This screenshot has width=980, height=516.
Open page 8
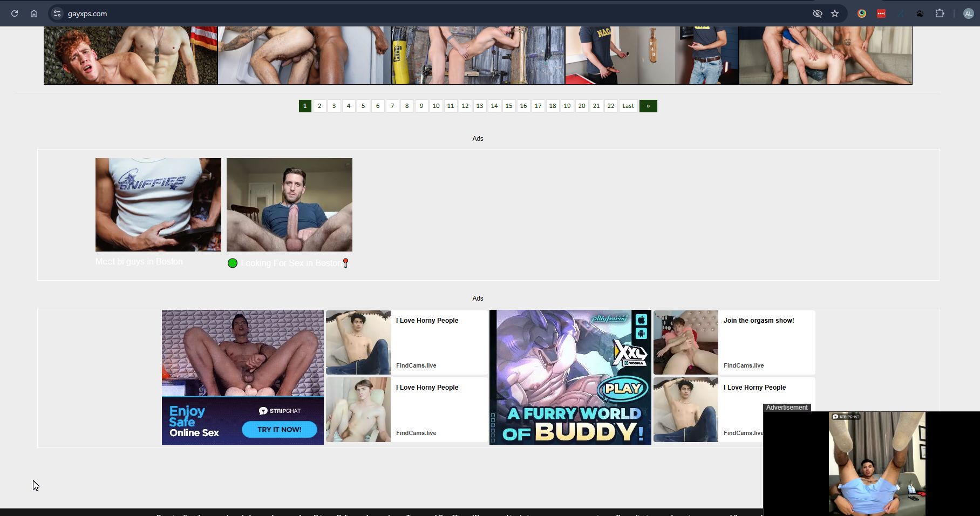pyautogui.click(x=407, y=106)
